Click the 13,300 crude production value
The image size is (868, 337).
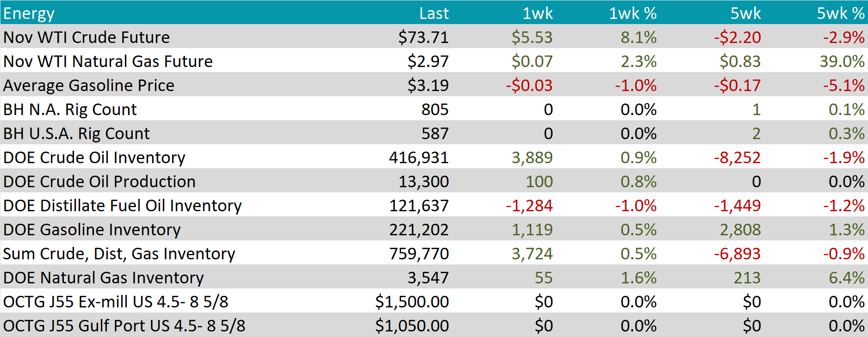tap(424, 181)
